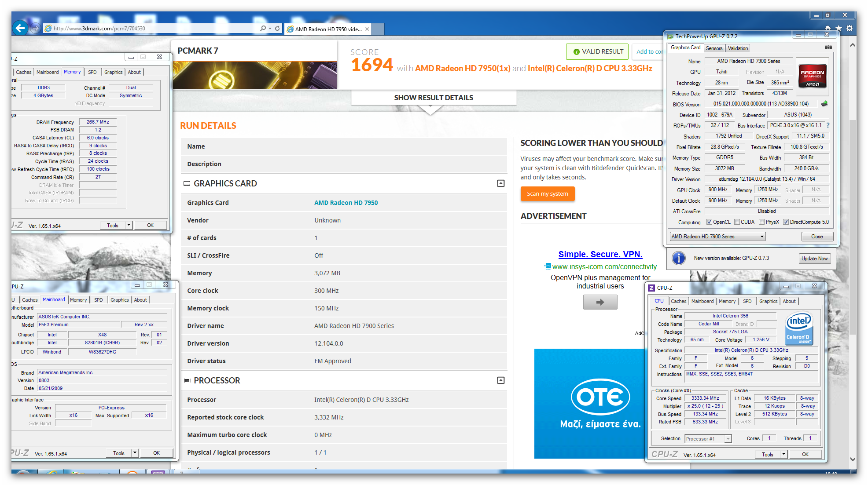Collapse the Graphics Card section
Viewport: 868px width, 485px height.
click(x=500, y=183)
